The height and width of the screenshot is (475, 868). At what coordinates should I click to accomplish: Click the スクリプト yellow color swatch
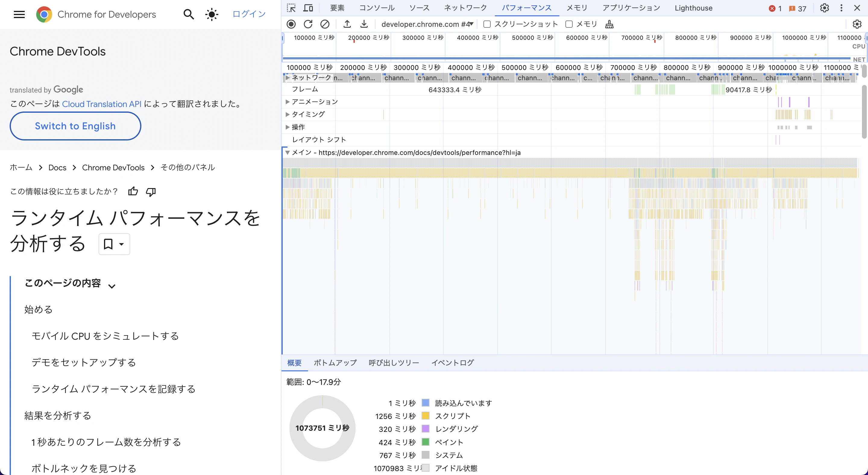425,416
